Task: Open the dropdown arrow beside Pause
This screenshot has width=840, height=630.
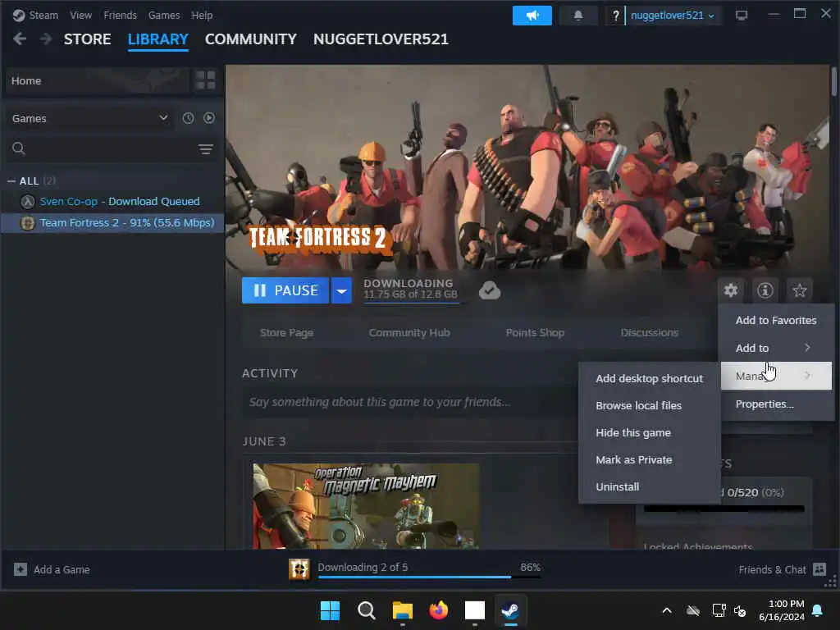Action: coord(341,290)
